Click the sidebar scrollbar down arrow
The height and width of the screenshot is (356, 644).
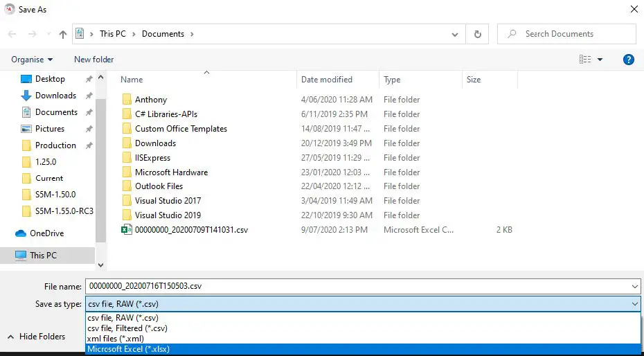coord(101,265)
